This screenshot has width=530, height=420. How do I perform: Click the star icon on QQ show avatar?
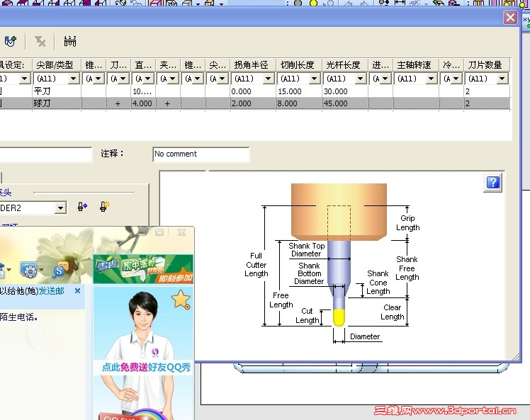[181, 300]
